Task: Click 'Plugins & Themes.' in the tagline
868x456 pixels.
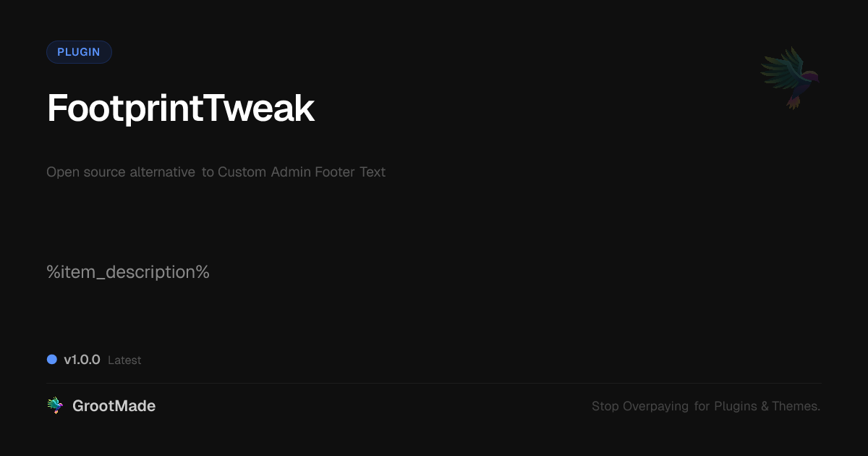Action: click(767, 406)
